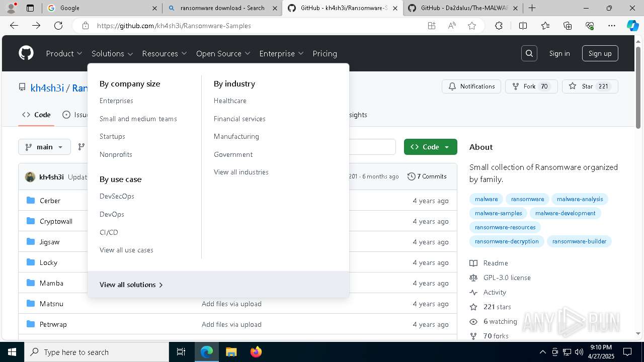The image size is (644, 362).
Task: Click the Cerber folder icon
Action: pyautogui.click(x=31, y=201)
